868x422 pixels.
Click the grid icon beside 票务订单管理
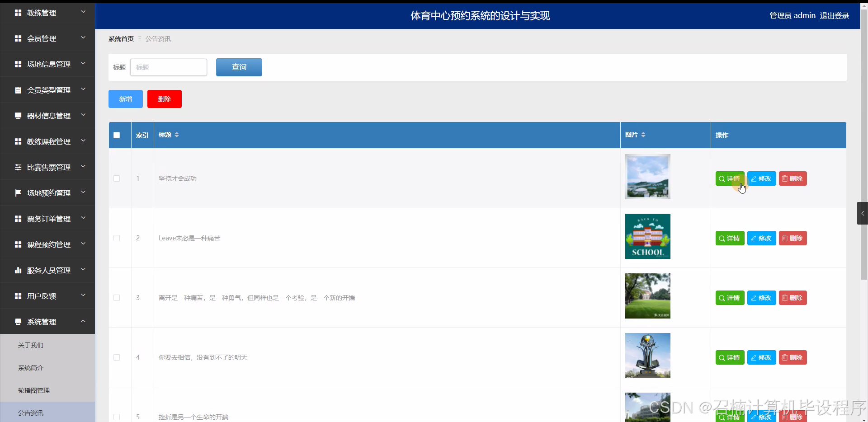[x=18, y=219]
